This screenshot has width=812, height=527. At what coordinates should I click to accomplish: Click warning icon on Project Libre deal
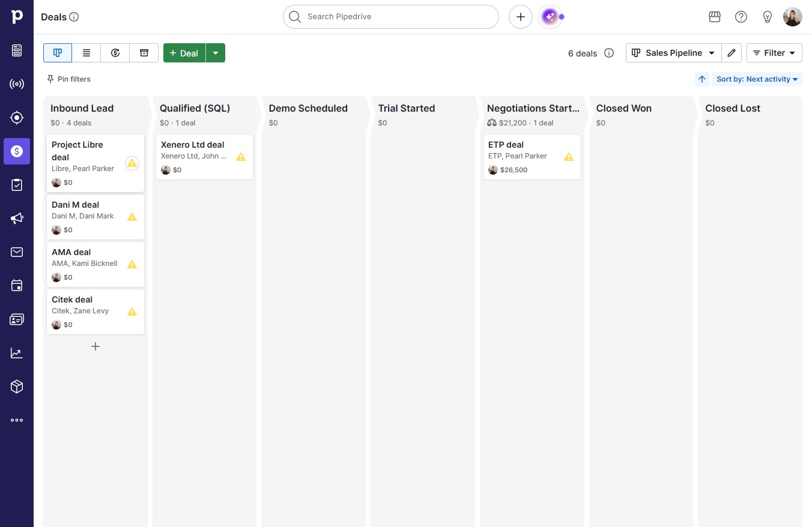pos(132,163)
